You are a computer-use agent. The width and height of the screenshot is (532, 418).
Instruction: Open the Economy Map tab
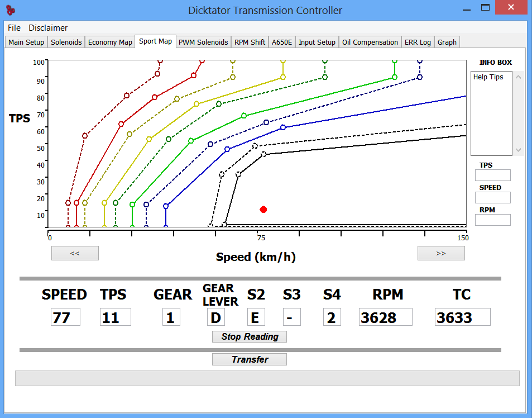pyautogui.click(x=110, y=42)
